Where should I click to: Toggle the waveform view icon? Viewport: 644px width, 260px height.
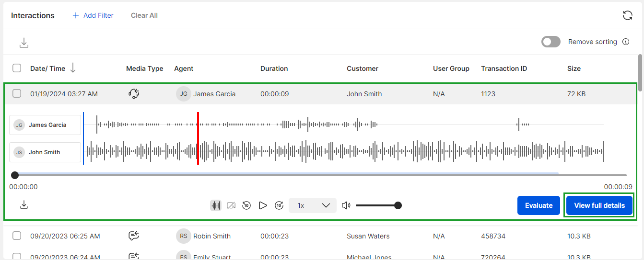click(216, 205)
